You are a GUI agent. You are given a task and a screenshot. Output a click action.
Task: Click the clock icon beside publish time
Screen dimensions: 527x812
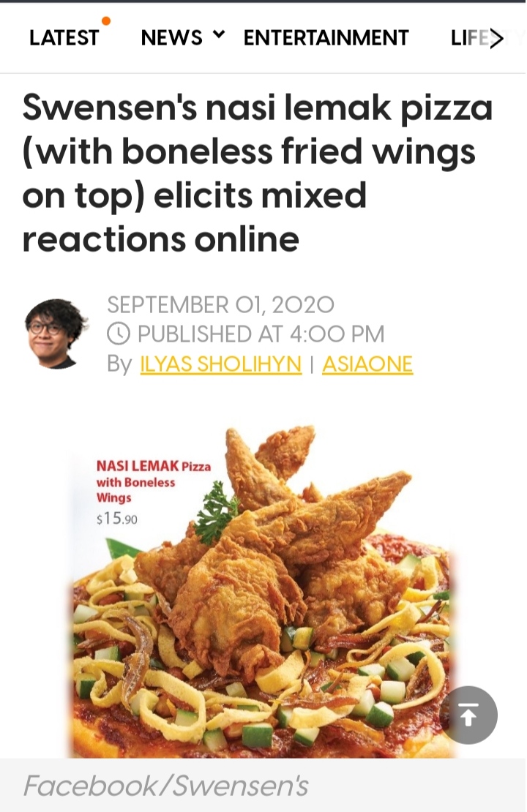[x=118, y=334]
